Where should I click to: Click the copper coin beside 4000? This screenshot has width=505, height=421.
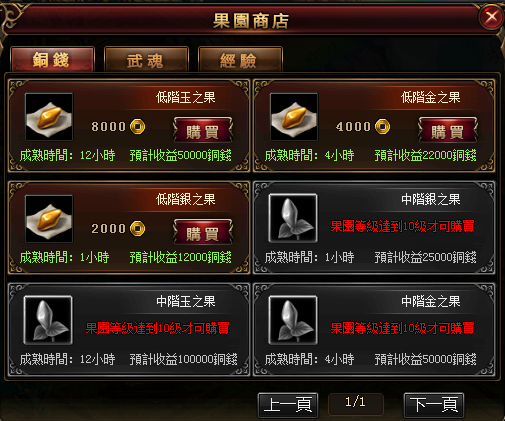point(382,127)
